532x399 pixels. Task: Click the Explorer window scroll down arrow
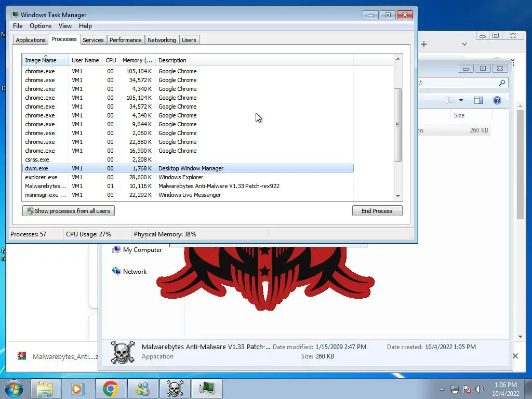click(520, 337)
